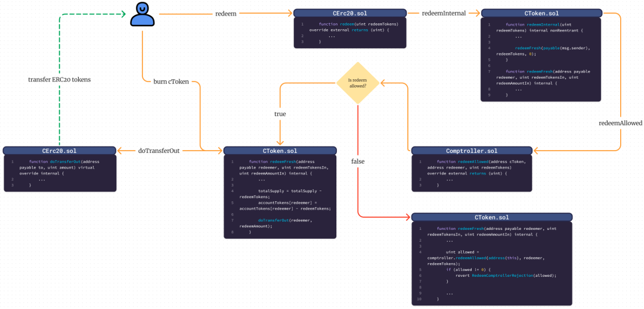Select the Comptroller.sol header
The image size is (644, 309).
(470, 151)
